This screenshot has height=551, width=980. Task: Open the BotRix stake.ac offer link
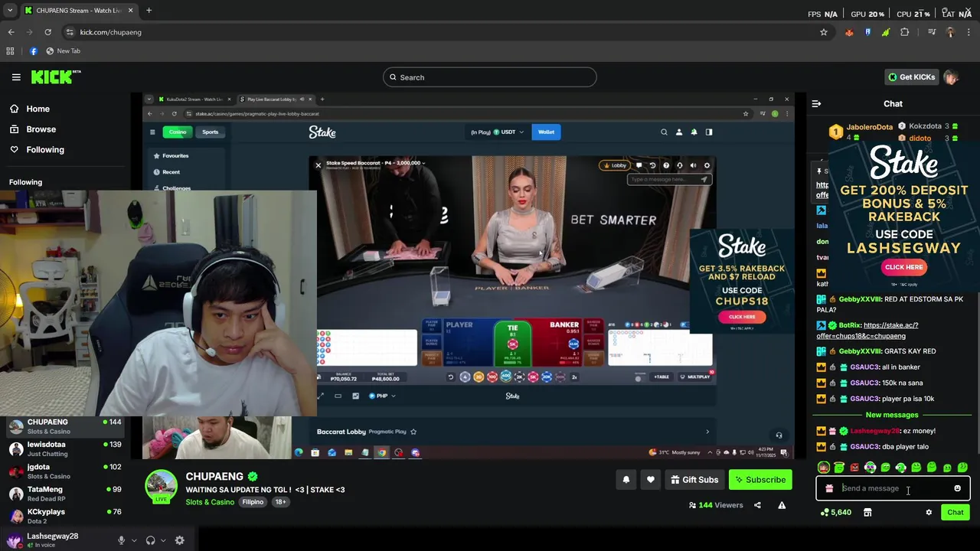click(867, 331)
